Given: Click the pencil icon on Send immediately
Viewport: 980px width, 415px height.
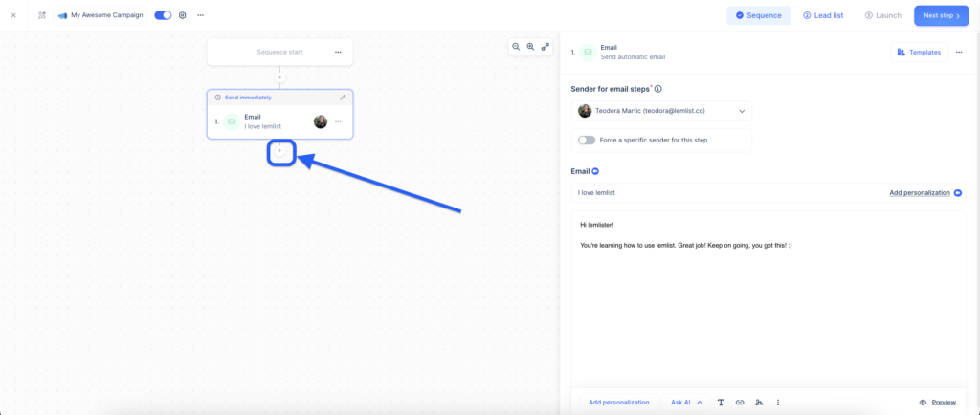Looking at the screenshot, I should pos(343,98).
